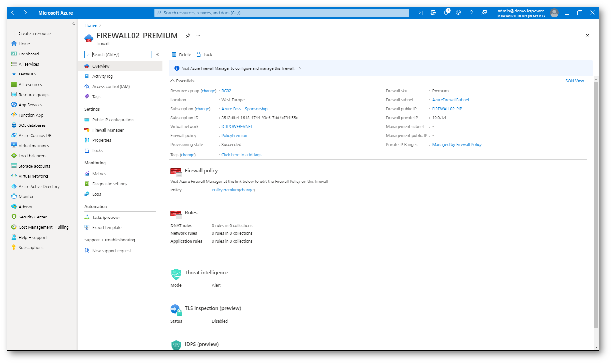This screenshot has width=612, height=364.
Task: Open Virtual machines entry
Action: [x=30, y=146]
